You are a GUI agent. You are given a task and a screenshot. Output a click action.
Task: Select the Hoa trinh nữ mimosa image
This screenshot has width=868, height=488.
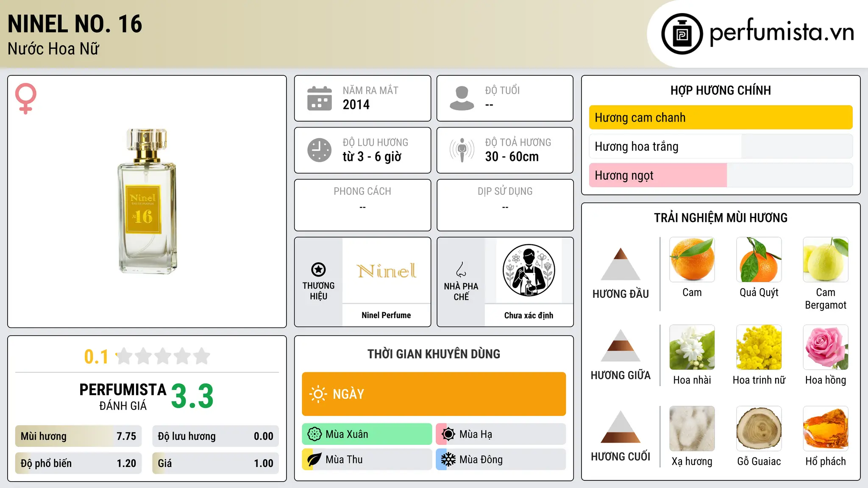click(759, 347)
